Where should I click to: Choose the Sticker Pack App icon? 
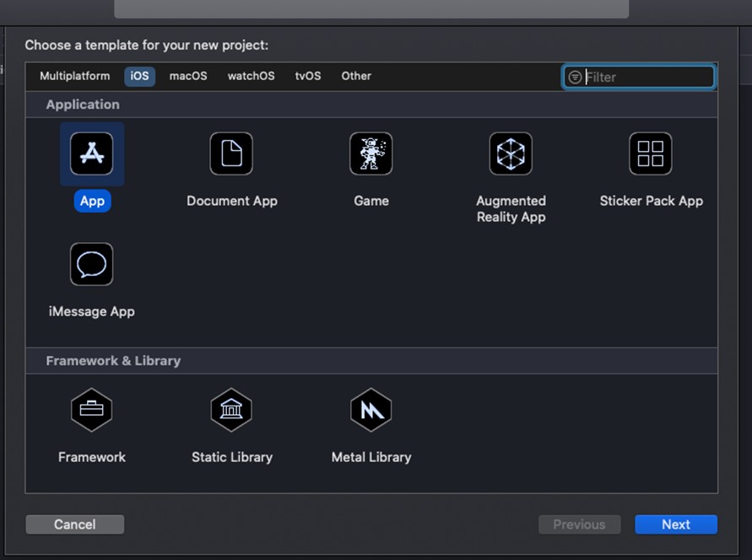click(651, 153)
